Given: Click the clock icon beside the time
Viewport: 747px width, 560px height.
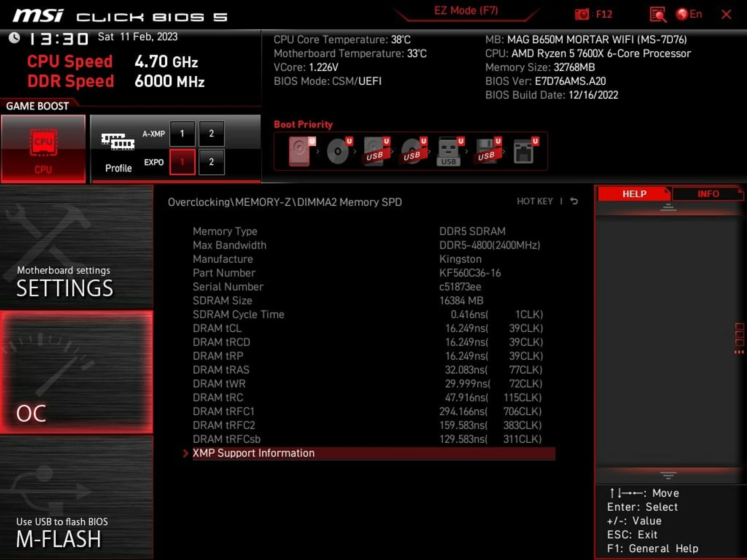Looking at the screenshot, I should click(x=14, y=38).
